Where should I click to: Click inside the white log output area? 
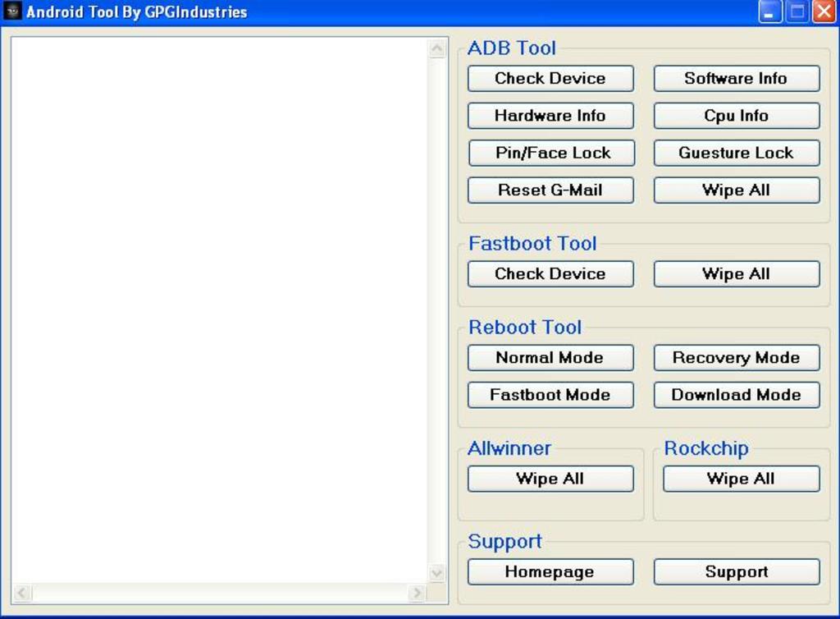220,311
